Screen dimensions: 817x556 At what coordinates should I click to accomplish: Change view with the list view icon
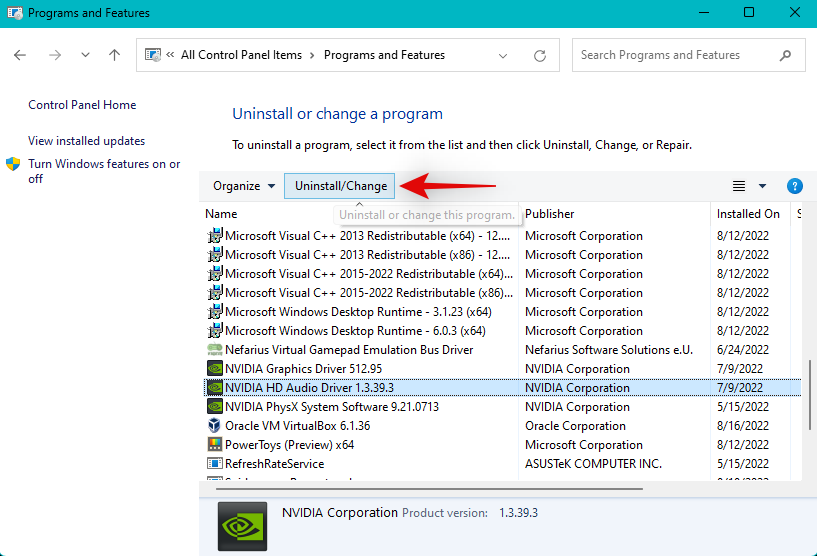point(739,186)
